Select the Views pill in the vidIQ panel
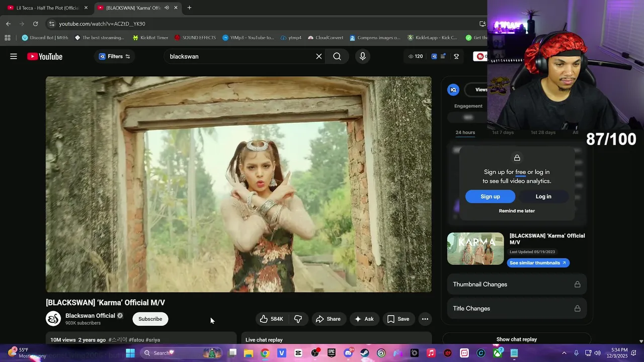The image size is (644, 362). click(x=481, y=89)
